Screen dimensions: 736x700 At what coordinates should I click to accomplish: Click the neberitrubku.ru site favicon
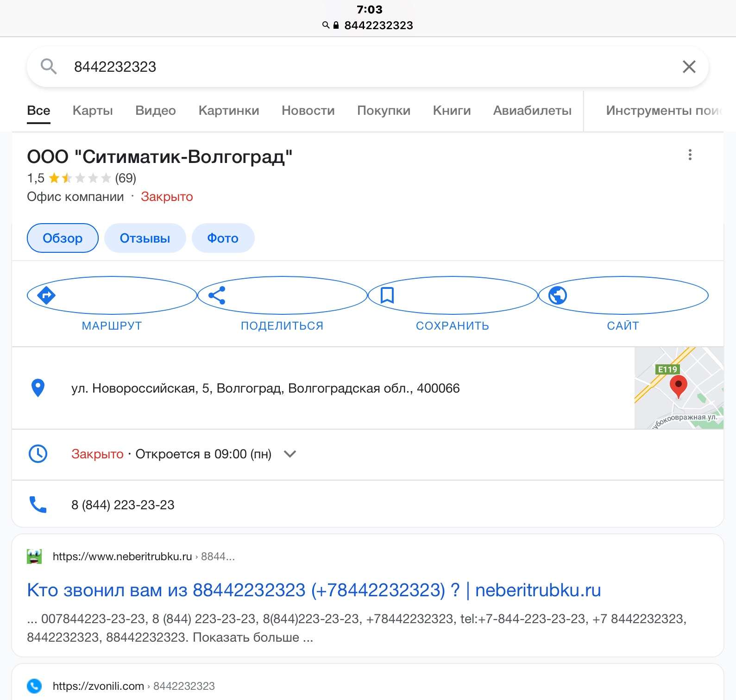click(34, 556)
